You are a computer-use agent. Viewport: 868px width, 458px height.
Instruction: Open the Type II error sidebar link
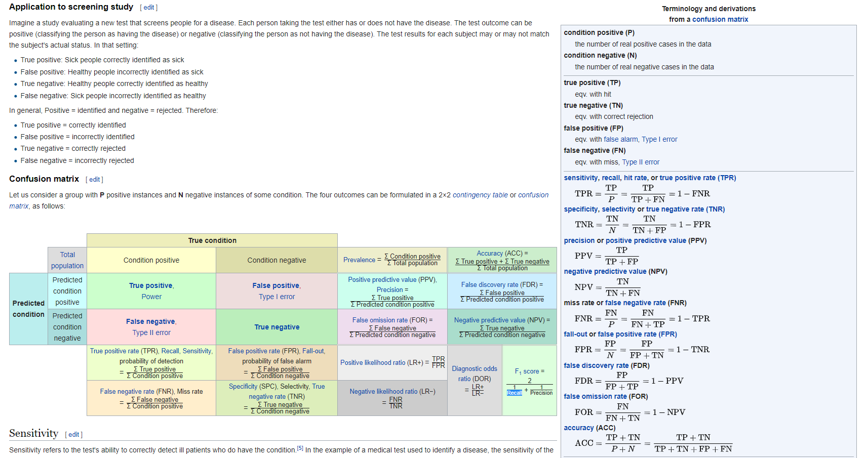641,162
